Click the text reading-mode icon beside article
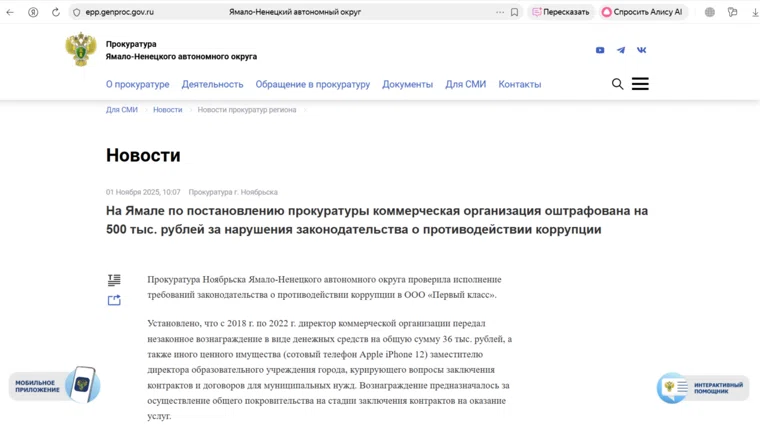Screen dimensions: 760x425 [114, 280]
